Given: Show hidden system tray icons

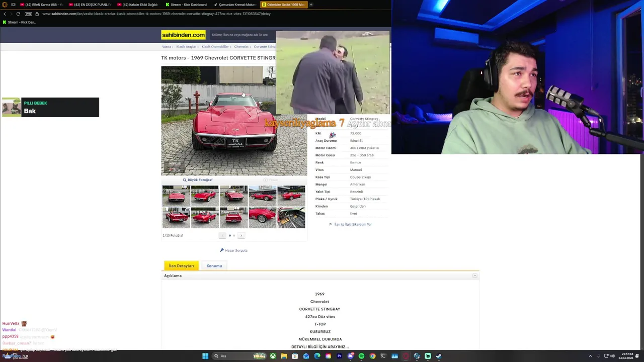Looking at the screenshot, I should tap(590, 356).
